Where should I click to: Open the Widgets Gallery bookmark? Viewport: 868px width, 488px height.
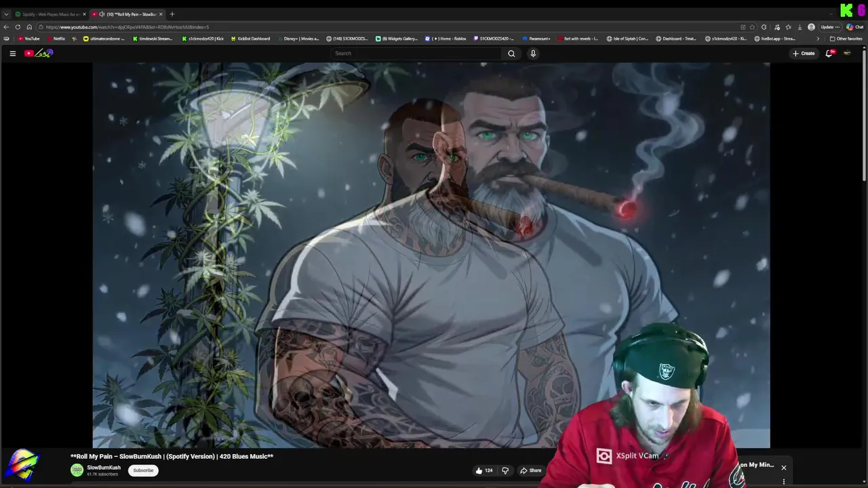point(397,39)
